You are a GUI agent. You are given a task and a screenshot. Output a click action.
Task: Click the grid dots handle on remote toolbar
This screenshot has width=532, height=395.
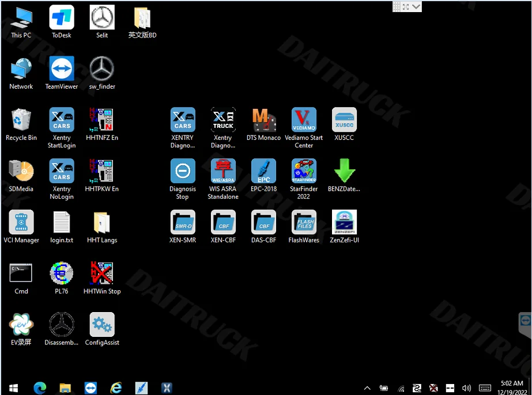(x=397, y=6)
